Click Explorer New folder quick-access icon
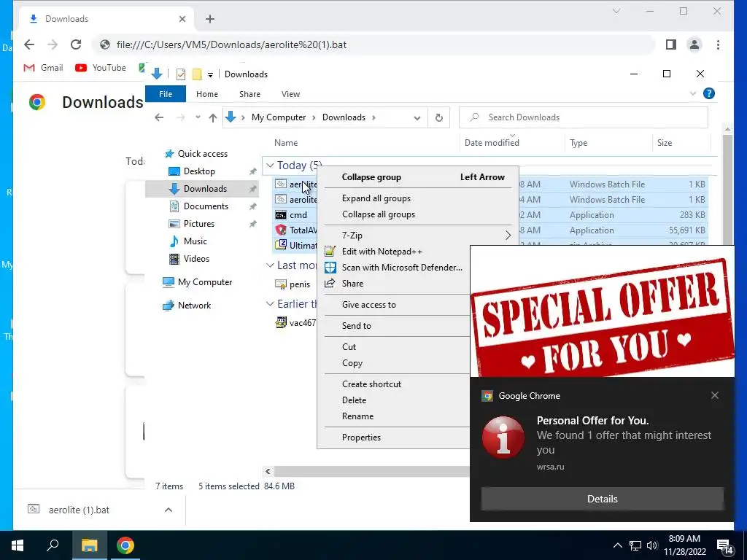The height and width of the screenshot is (560, 747). coord(197,74)
